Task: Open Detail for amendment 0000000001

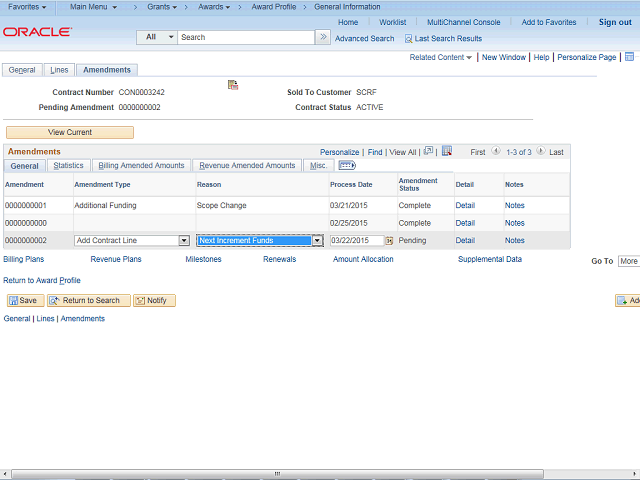Action: pyautogui.click(x=465, y=205)
